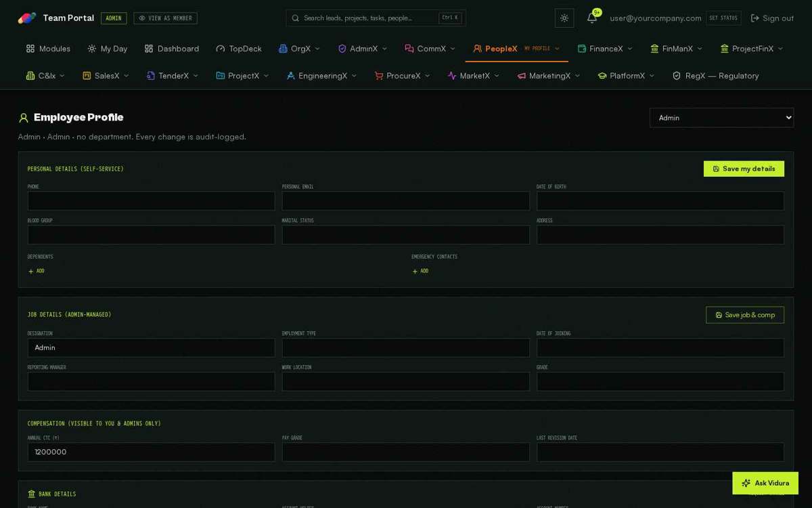
Task: Click the SalesX icon
Action: 87,76
